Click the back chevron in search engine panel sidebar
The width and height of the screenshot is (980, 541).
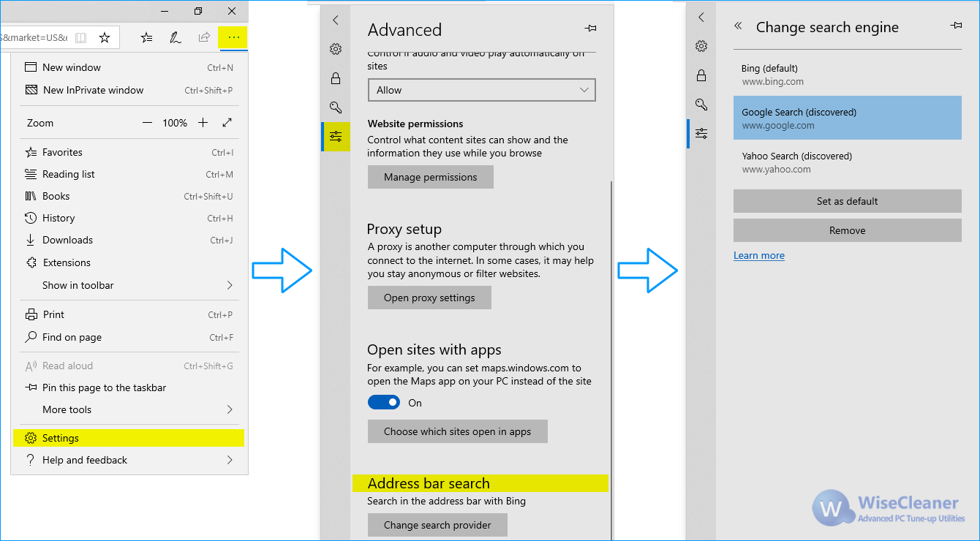(701, 17)
